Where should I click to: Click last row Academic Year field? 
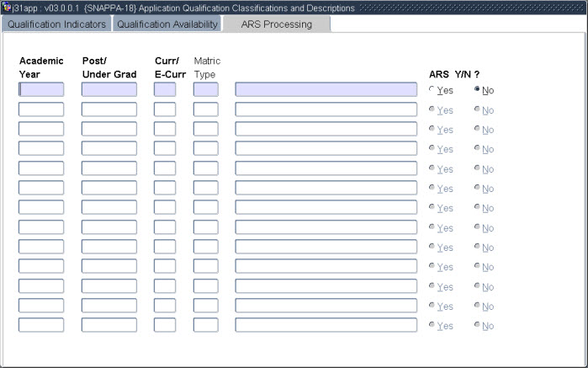click(41, 325)
